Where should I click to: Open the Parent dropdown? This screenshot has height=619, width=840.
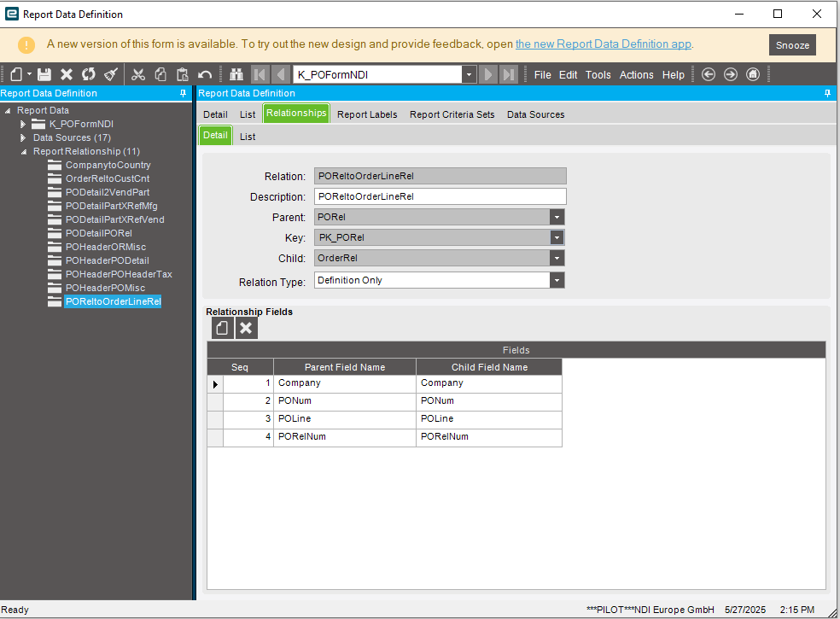557,217
